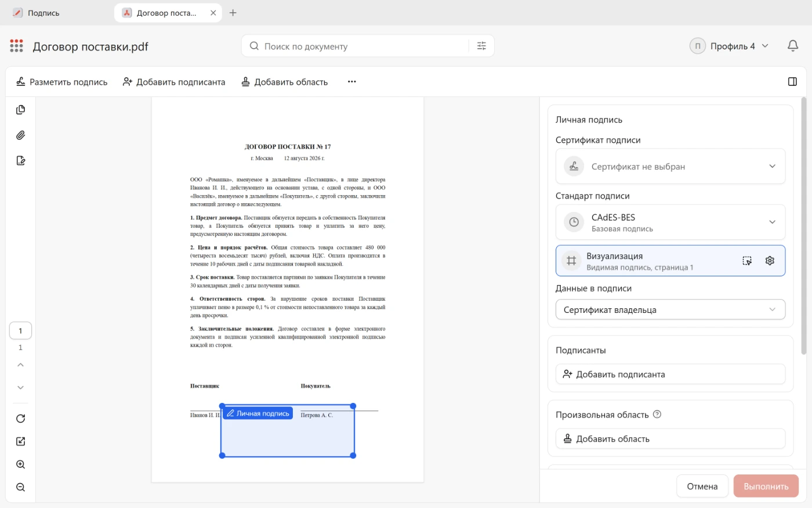Open search filter settings icon
The image size is (812, 508).
click(x=481, y=46)
